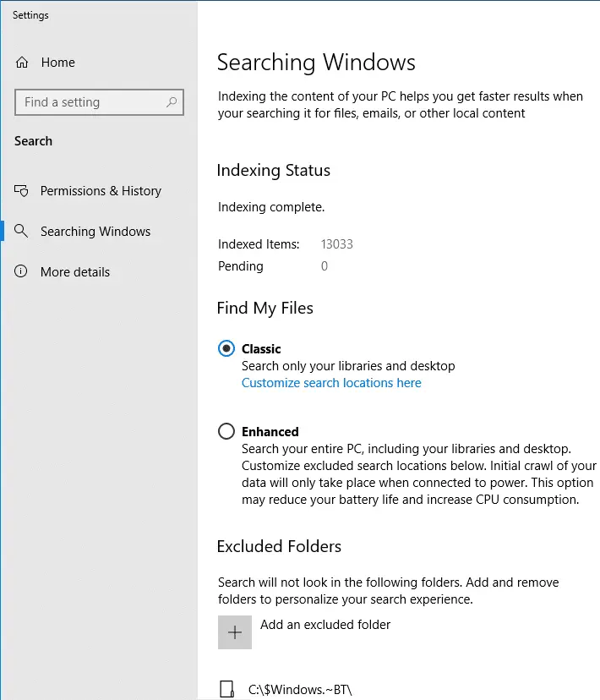The width and height of the screenshot is (600, 700).
Task: Select the Classic search radio button
Action: [x=226, y=348]
